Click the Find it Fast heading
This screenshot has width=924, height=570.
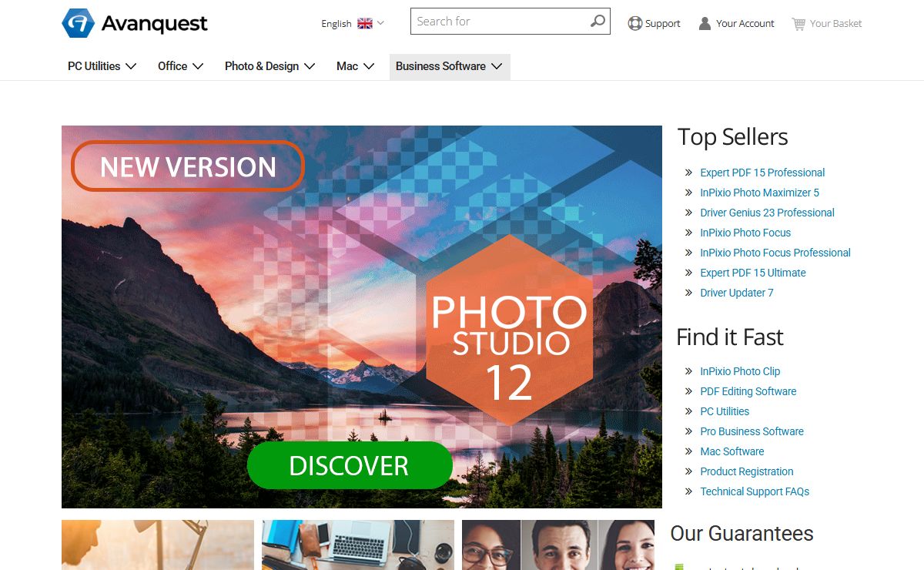coord(729,337)
